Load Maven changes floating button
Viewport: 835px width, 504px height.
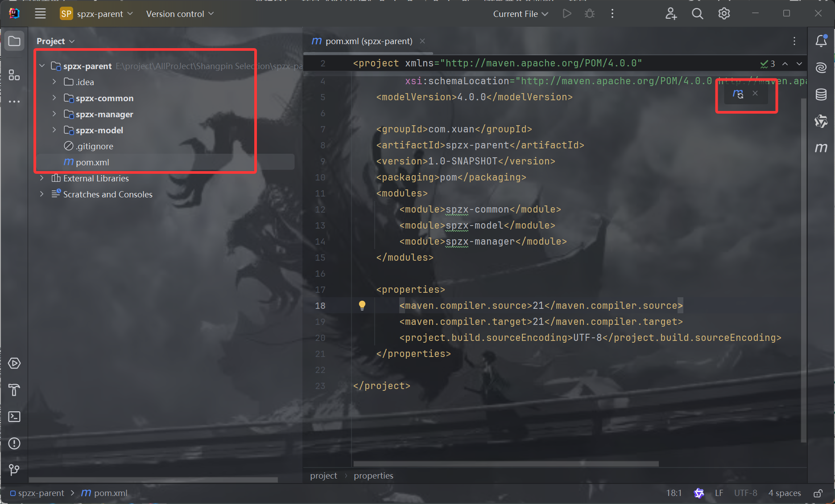(x=738, y=94)
